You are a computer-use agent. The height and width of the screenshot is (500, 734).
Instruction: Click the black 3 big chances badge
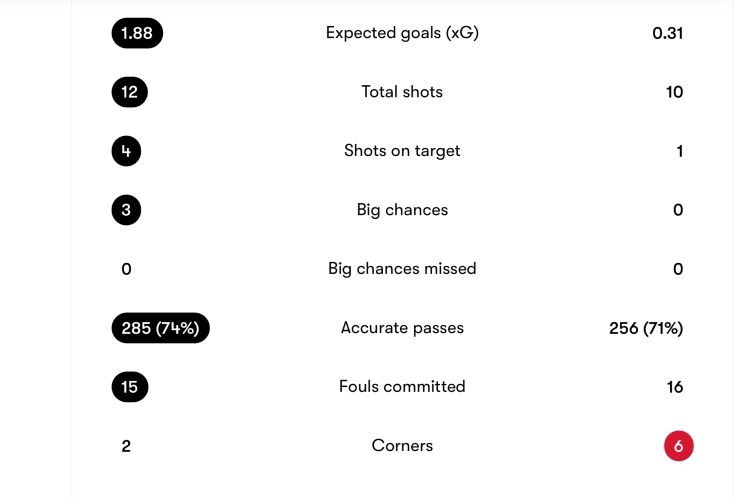126,210
